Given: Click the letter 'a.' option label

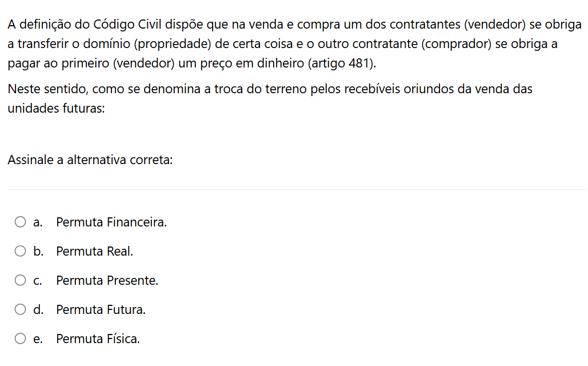Looking at the screenshot, I should [x=38, y=222].
